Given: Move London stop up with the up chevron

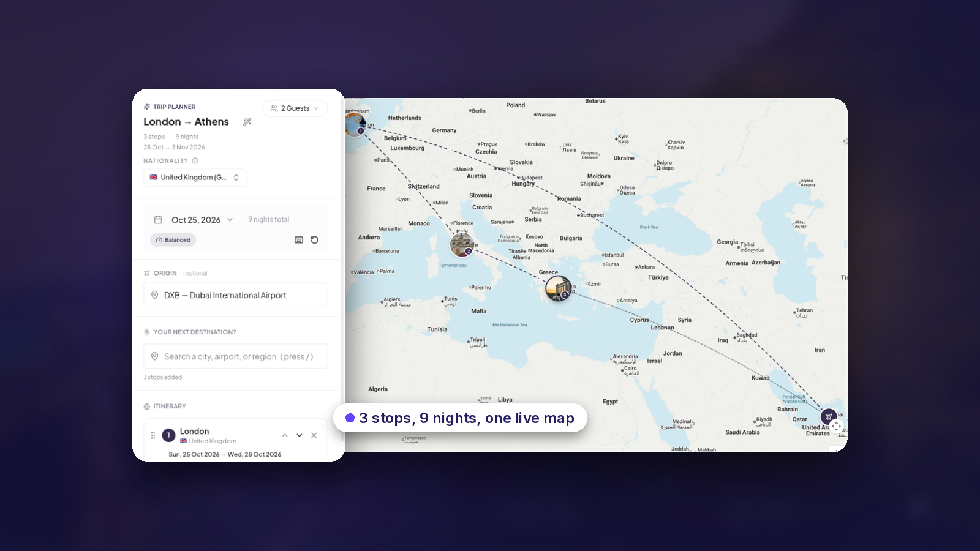Looking at the screenshot, I should [x=285, y=435].
